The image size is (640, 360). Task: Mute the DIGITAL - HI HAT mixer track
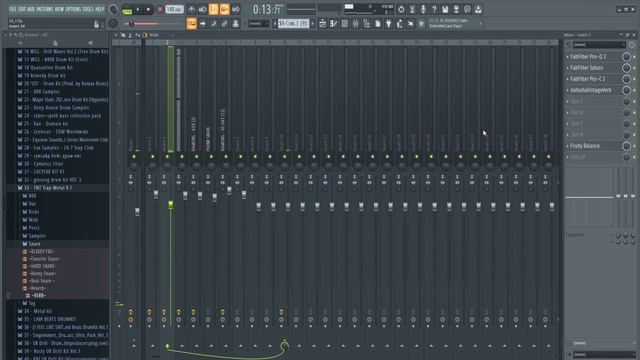[226, 157]
